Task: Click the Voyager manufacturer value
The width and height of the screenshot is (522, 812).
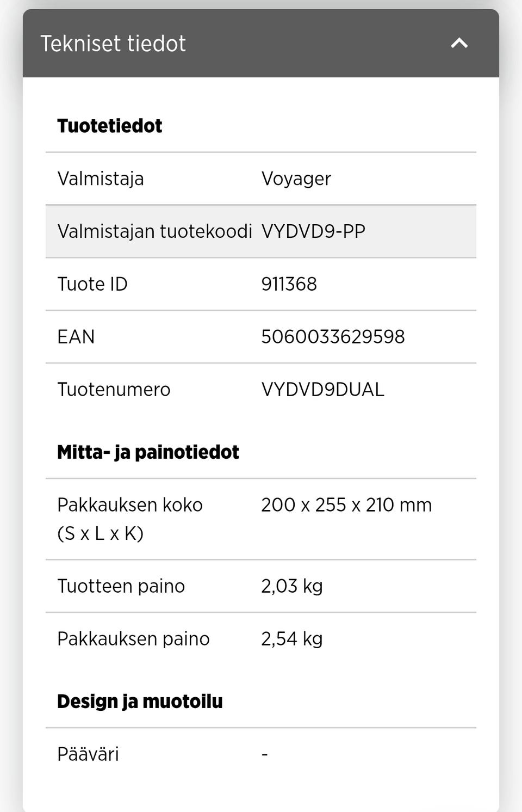Action: click(x=296, y=179)
